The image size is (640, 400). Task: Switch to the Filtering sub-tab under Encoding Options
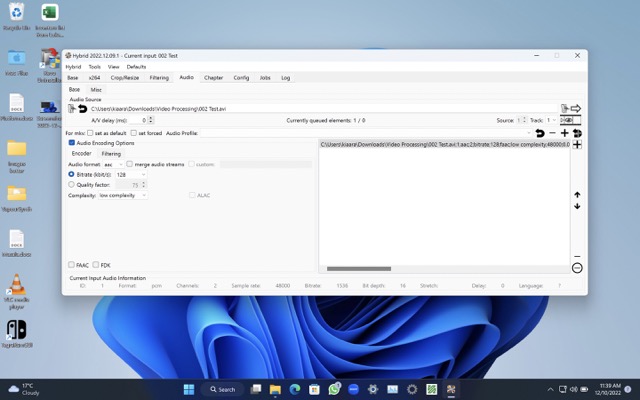tap(111, 154)
